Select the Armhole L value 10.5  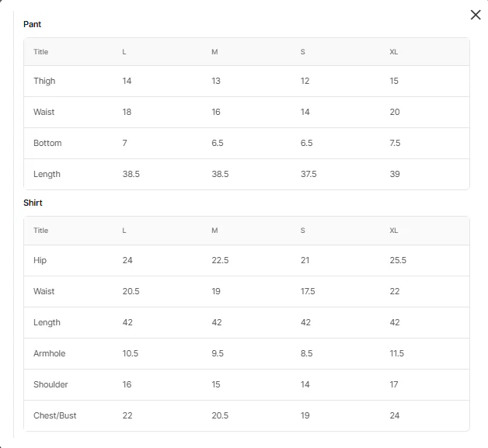coord(130,353)
